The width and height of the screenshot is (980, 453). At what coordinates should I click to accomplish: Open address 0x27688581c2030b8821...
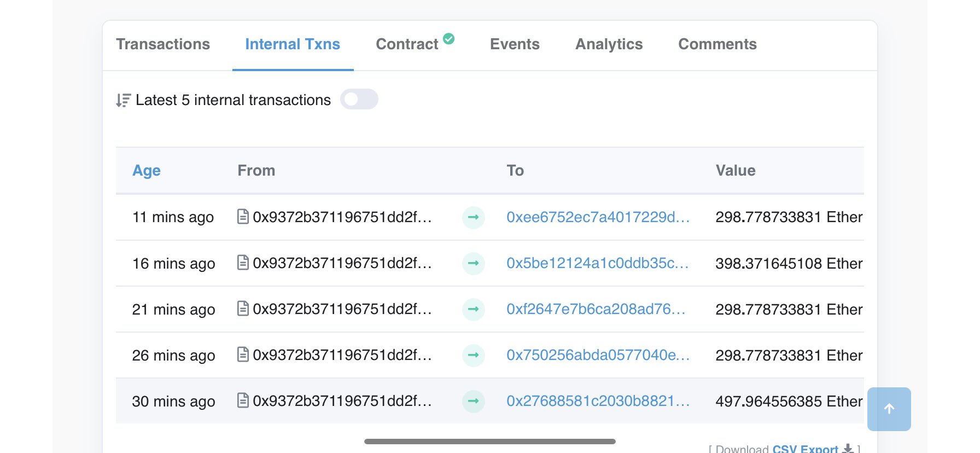598,401
